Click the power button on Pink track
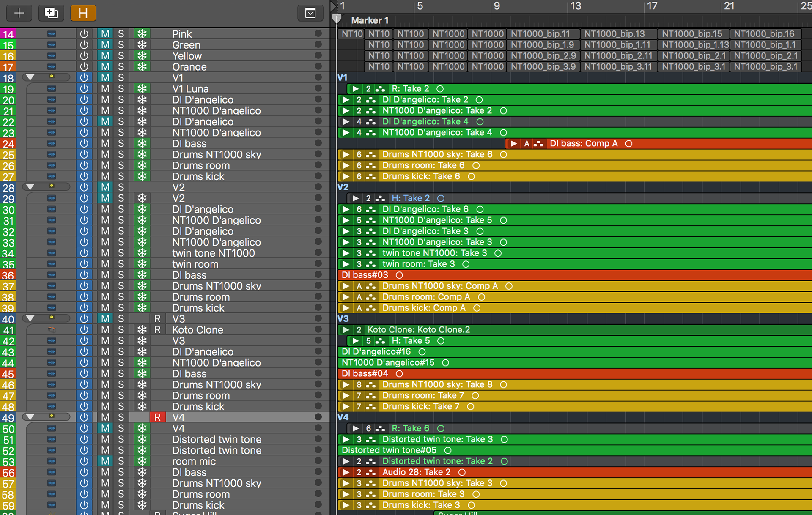812x515 pixels. 84,34
